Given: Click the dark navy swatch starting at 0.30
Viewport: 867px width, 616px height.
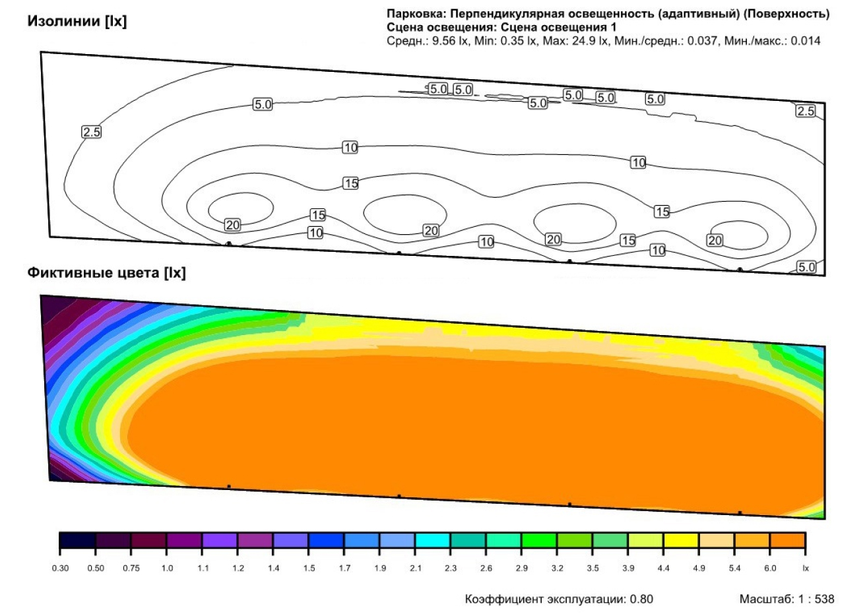Looking at the screenshot, I should point(78,541).
